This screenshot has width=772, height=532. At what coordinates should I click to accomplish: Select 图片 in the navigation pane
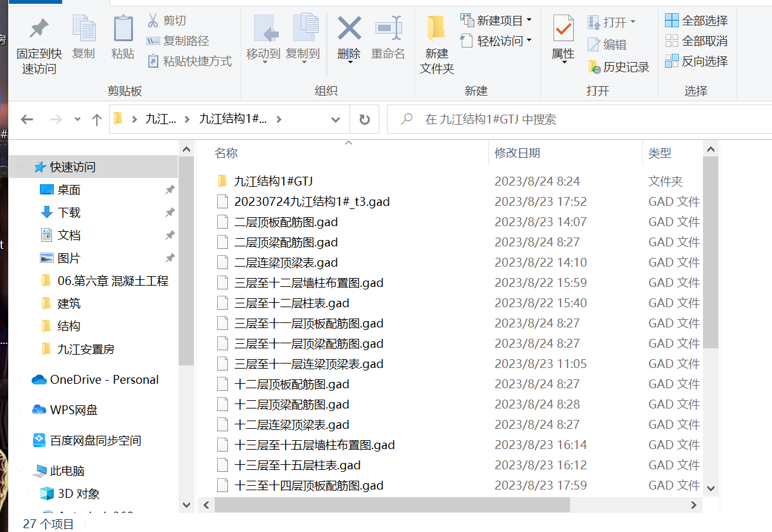69,258
